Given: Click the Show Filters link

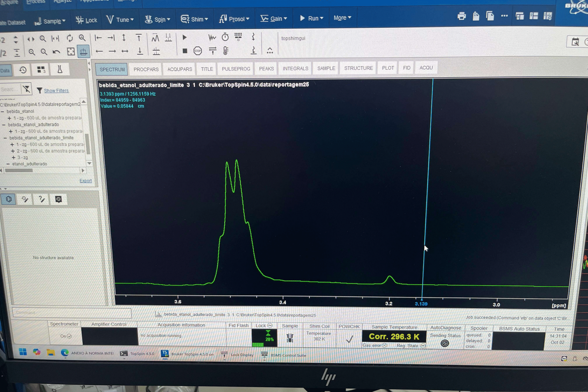Looking at the screenshot, I should point(56,90).
